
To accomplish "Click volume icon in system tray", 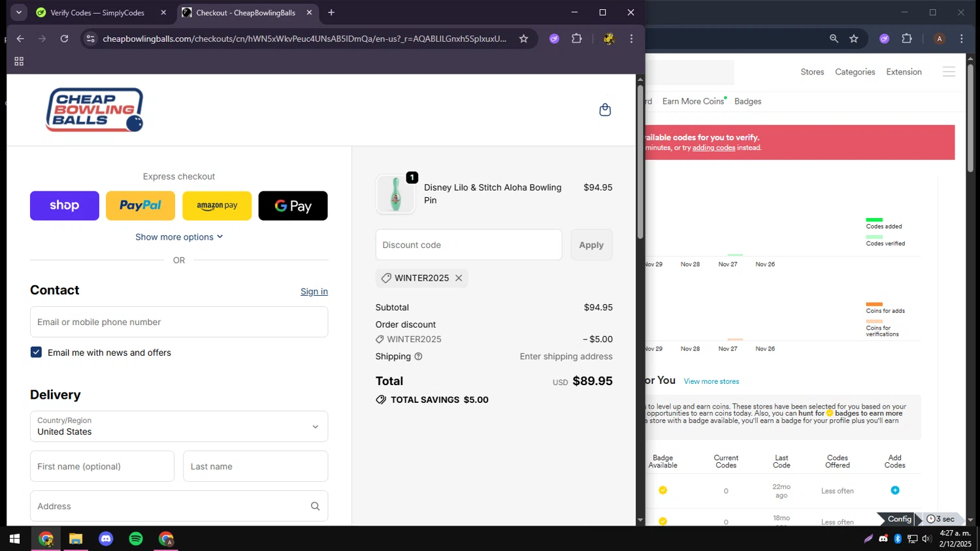I will pyautogui.click(x=926, y=539).
